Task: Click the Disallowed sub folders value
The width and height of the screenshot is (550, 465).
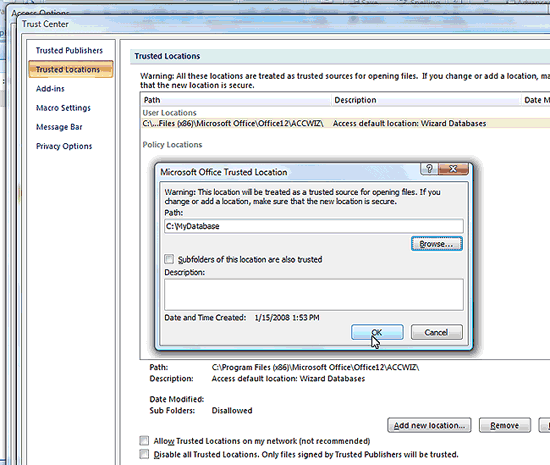Action: coord(232,410)
